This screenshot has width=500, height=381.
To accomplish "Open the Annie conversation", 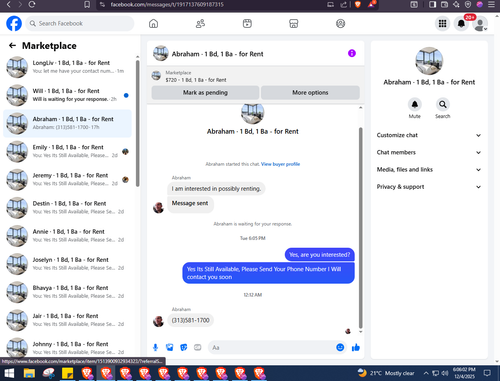I will (67, 236).
